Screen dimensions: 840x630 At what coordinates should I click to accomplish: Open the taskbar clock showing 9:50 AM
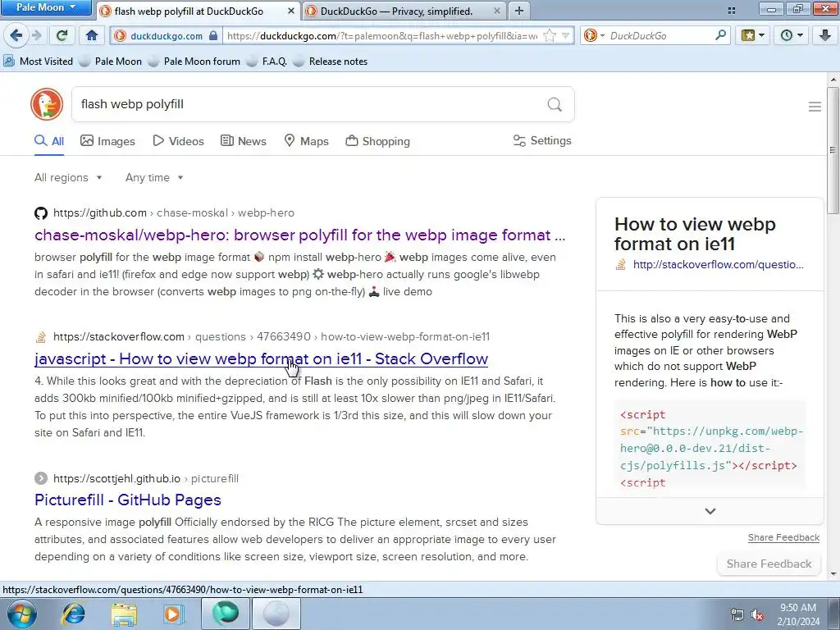point(798,614)
